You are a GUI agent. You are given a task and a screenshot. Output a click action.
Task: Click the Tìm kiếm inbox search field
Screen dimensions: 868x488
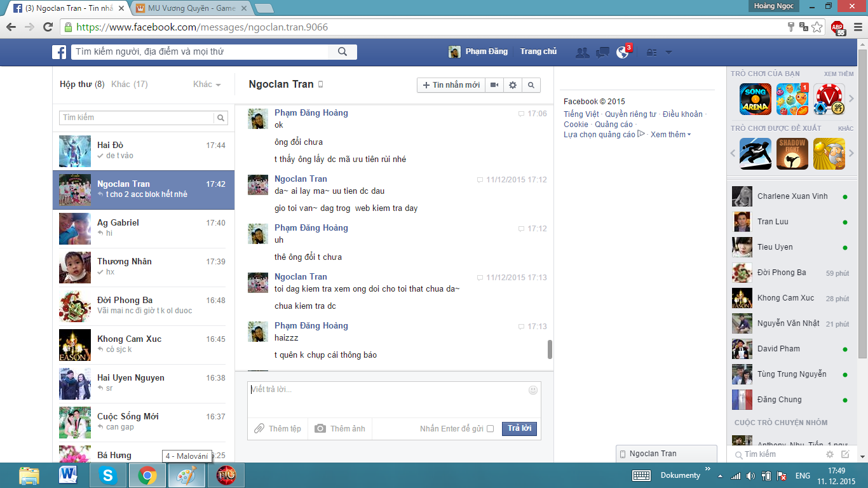[137, 118]
